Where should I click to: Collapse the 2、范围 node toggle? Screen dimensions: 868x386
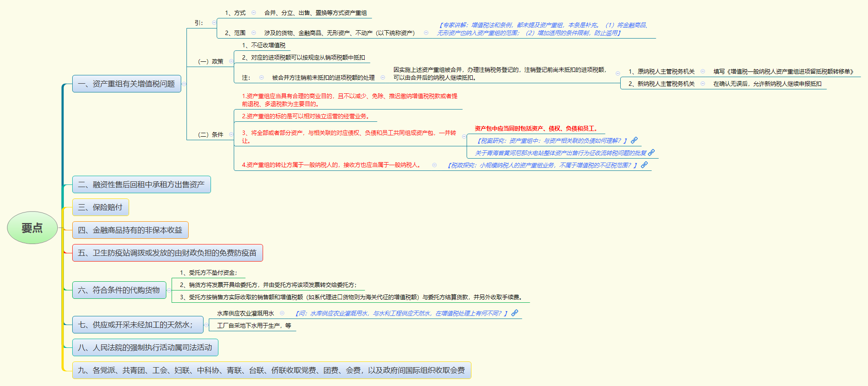(x=253, y=32)
